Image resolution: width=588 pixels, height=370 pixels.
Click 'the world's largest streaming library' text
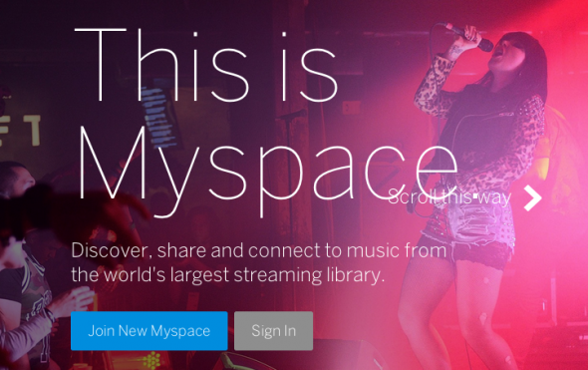[228, 274]
